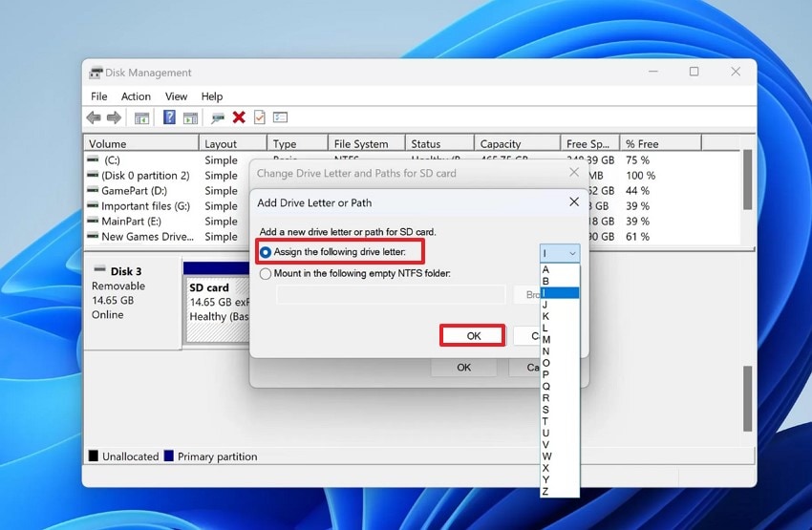Choose drive letter X from the list
Viewport: 812px width, 530px height.
[559, 468]
